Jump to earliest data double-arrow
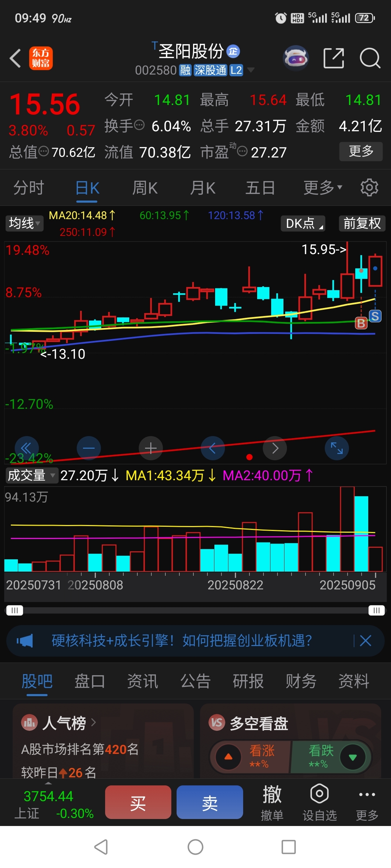391x868 pixels. 26,448
